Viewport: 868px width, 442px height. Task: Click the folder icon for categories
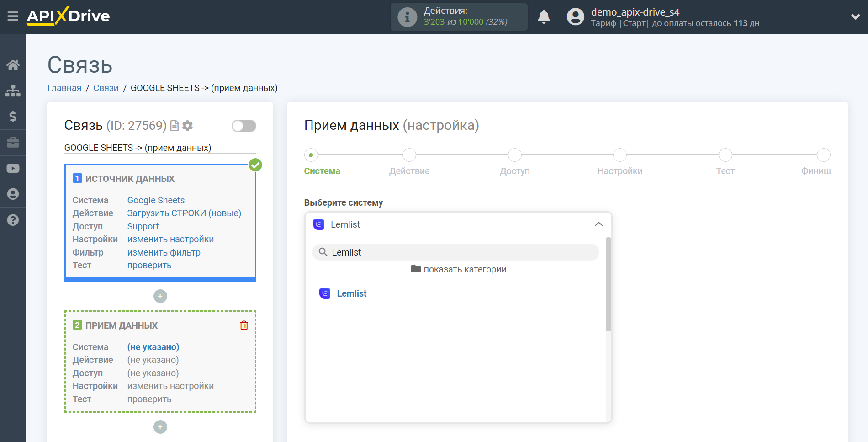pos(416,269)
